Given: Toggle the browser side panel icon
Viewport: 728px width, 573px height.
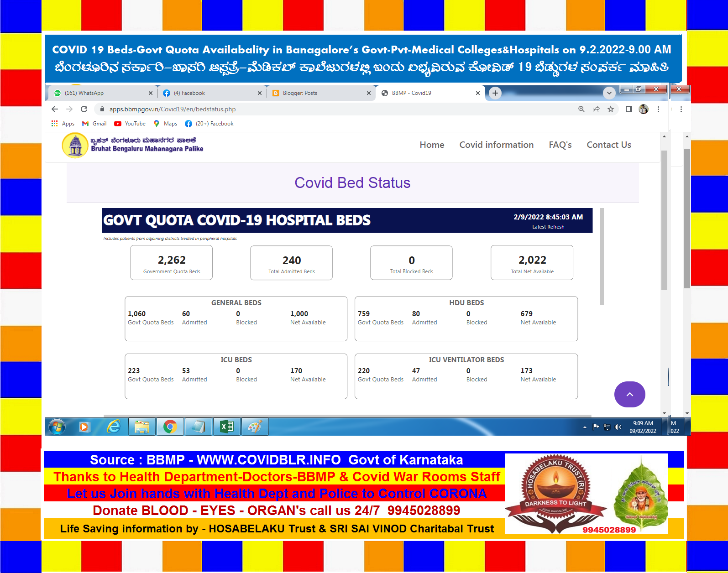Looking at the screenshot, I should [628, 109].
